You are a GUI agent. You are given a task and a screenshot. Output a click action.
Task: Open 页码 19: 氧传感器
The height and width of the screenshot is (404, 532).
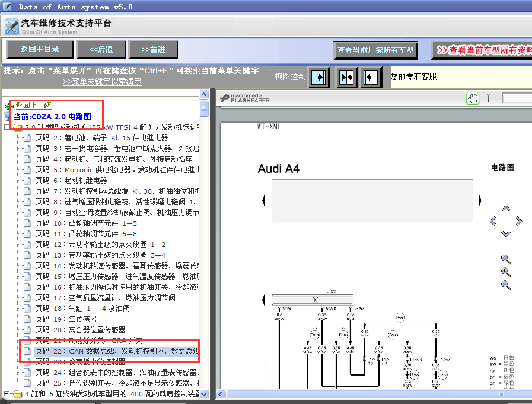coord(66,319)
